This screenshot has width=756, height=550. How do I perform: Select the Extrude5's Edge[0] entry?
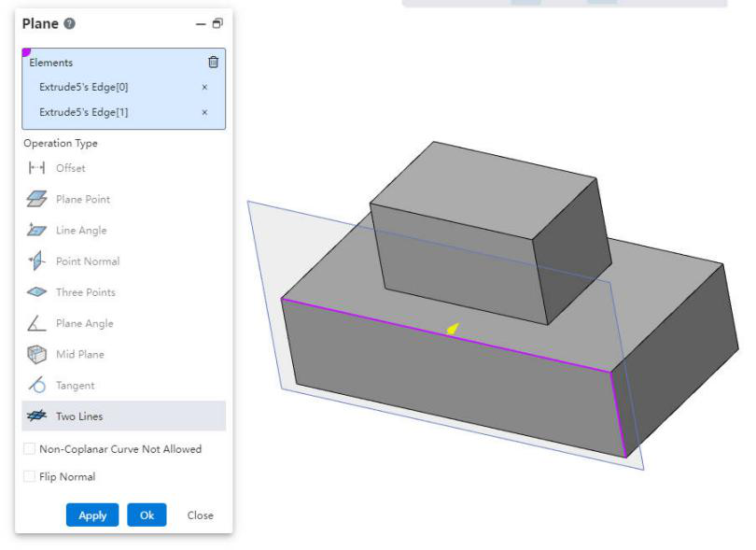click(84, 88)
